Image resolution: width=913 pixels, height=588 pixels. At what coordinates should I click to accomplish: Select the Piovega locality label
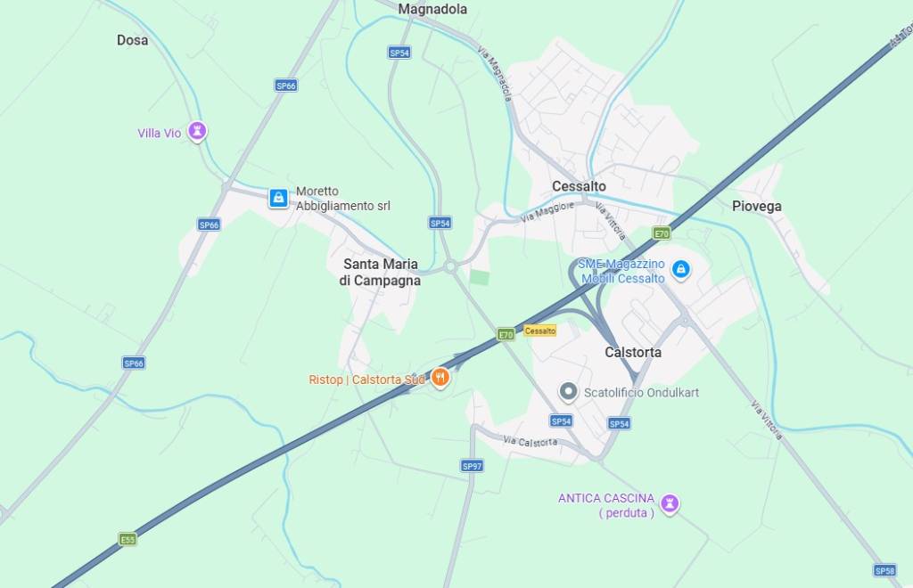coord(756,206)
